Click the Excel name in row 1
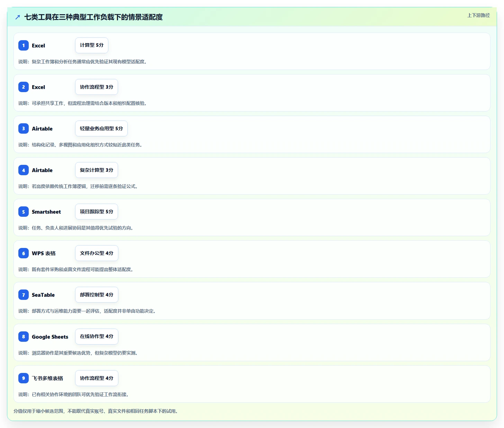504x428 pixels. [x=38, y=45]
